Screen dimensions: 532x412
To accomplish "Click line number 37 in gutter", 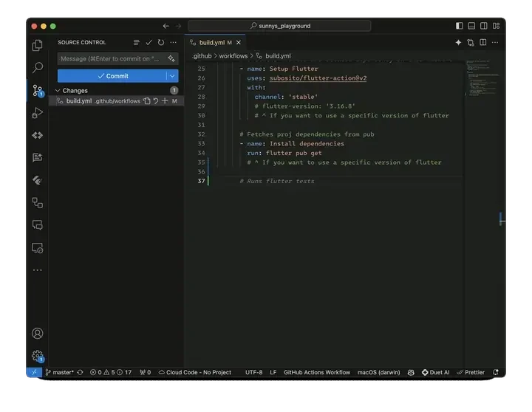I will pos(201,181).
